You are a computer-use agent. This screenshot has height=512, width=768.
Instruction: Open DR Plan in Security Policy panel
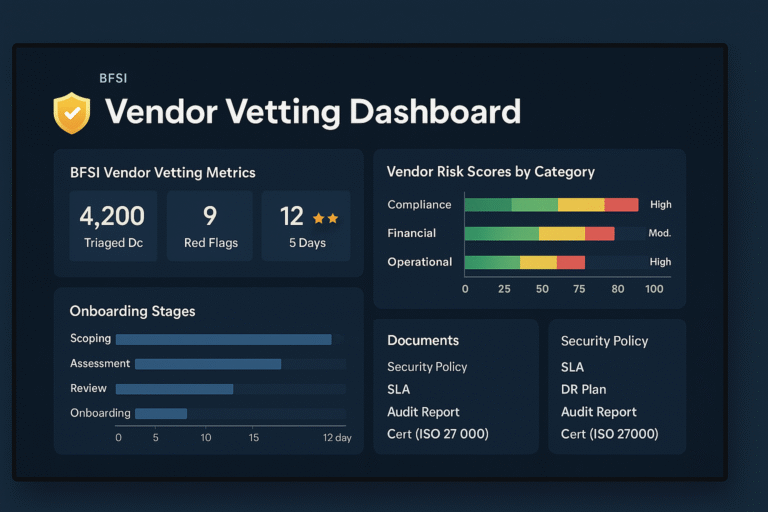coord(583,389)
